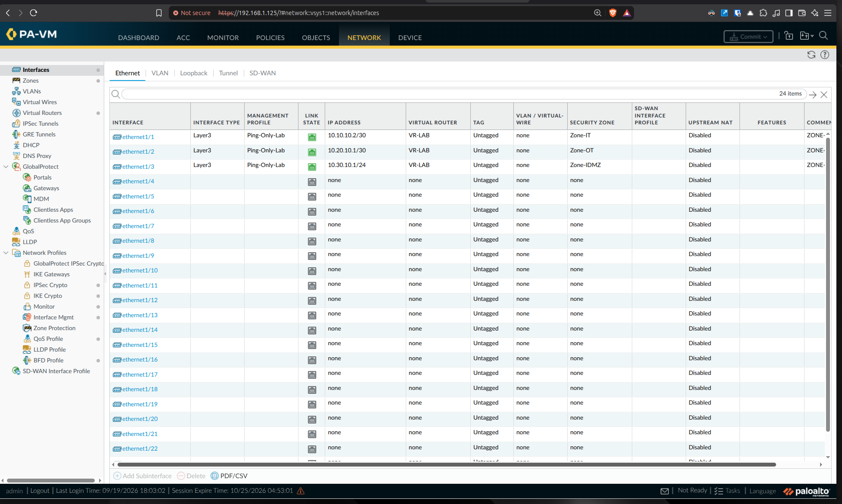842x504 pixels.
Task: Click the vertical table scrollbar
Action: (x=828, y=284)
